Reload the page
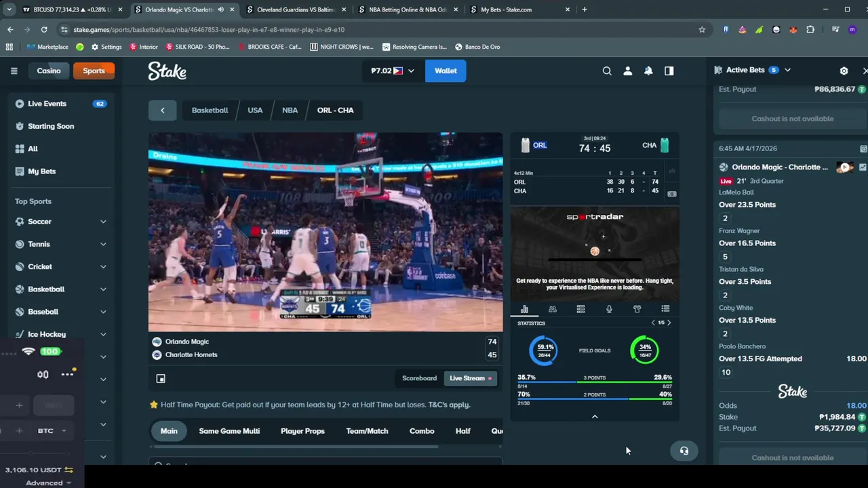The width and height of the screenshot is (868, 488). [x=44, y=29]
